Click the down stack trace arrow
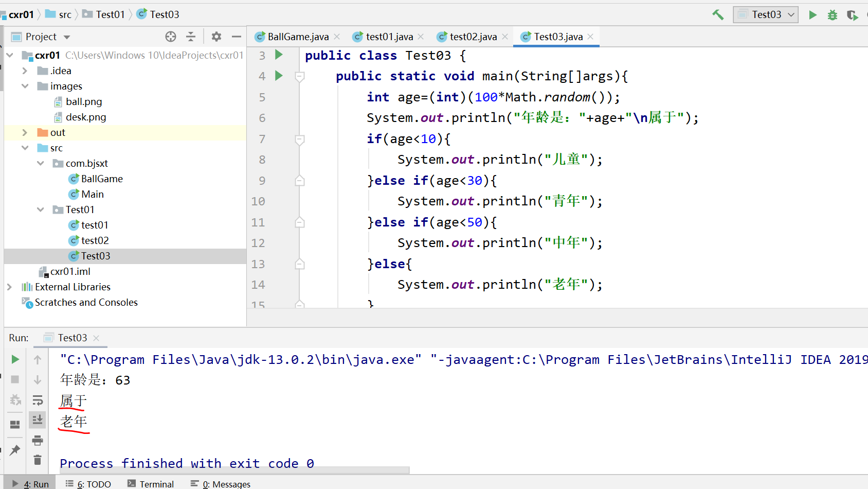This screenshot has width=868, height=489. [x=38, y=380]
